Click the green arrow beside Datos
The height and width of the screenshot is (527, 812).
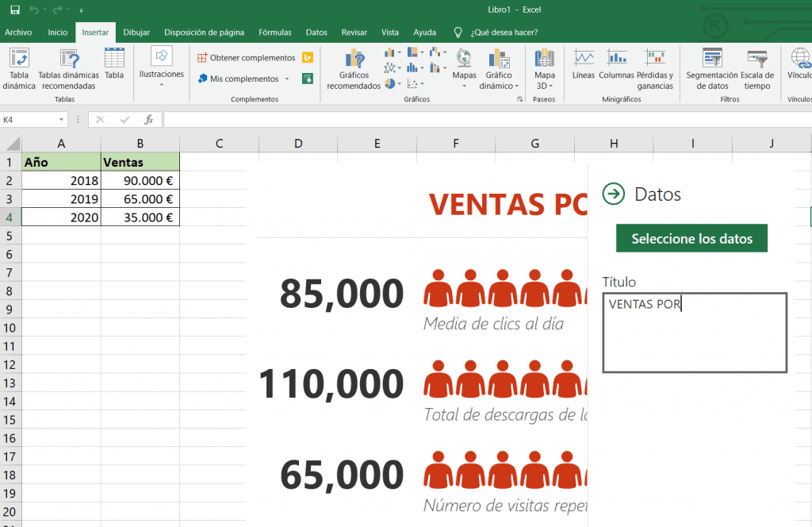tap(614, 194)
